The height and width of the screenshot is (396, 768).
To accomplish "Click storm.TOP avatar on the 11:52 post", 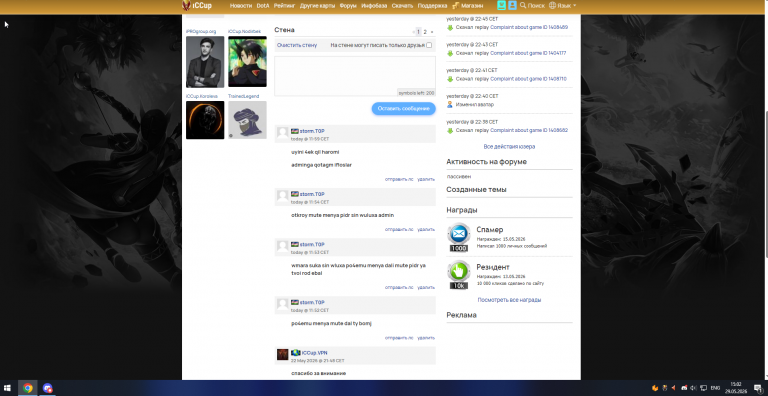I will click(x=282, y=304).
